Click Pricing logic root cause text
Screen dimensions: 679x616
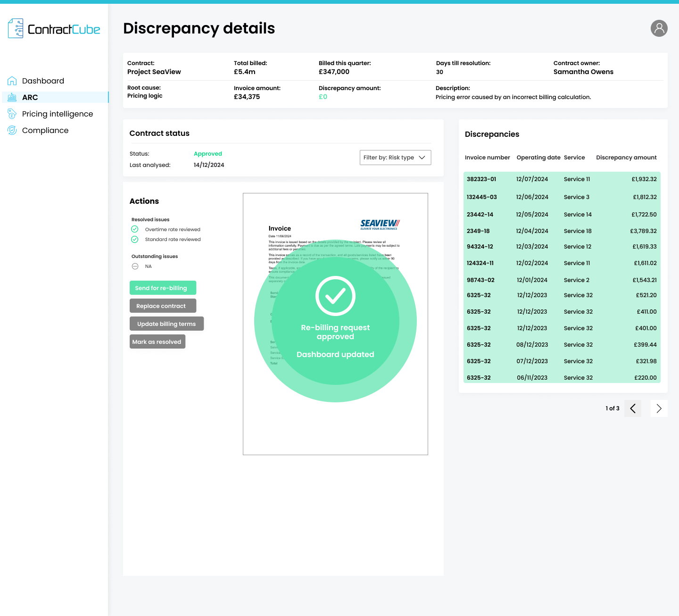(x=145, y=96)
